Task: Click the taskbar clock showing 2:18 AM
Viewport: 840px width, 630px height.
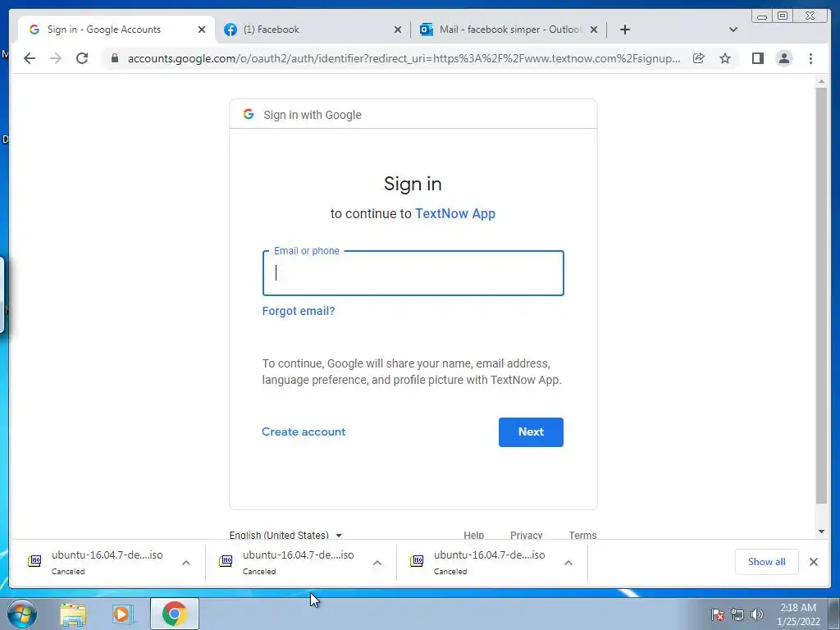Action: [798, 614]
